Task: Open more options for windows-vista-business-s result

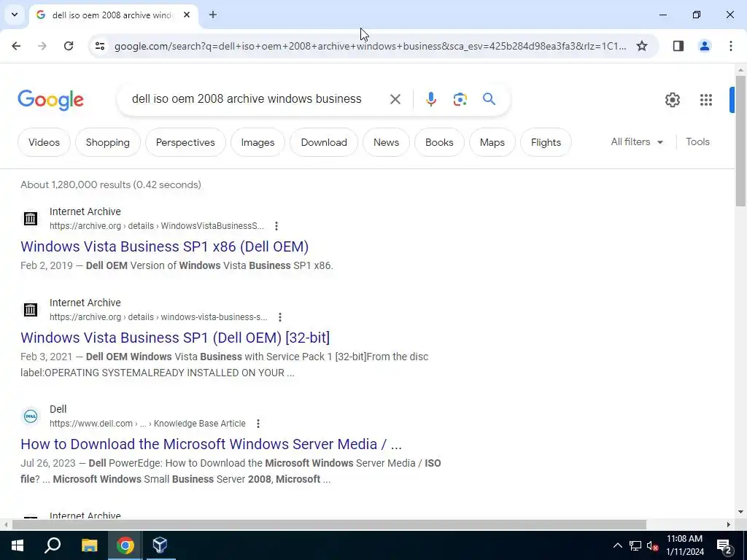Action: pyautogui.click(x=280, y=317)
